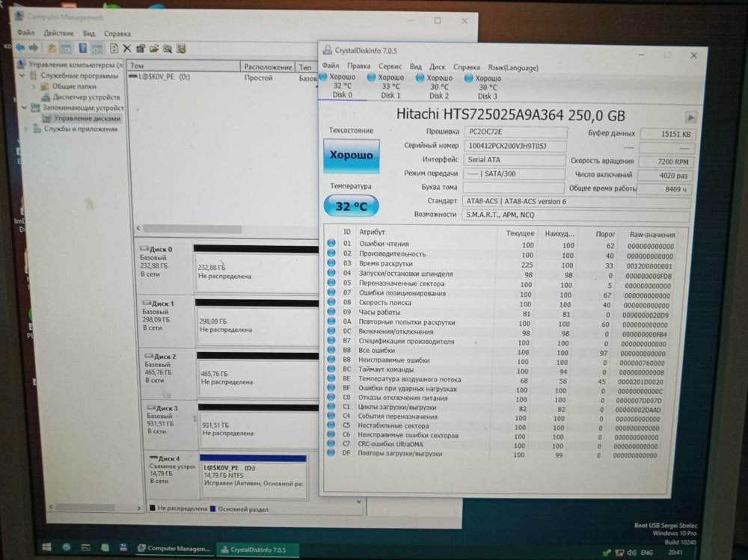Click the Back arrow in Computer Management toolbar
Screen dimensions: 748x560
[x=20, y=48]
